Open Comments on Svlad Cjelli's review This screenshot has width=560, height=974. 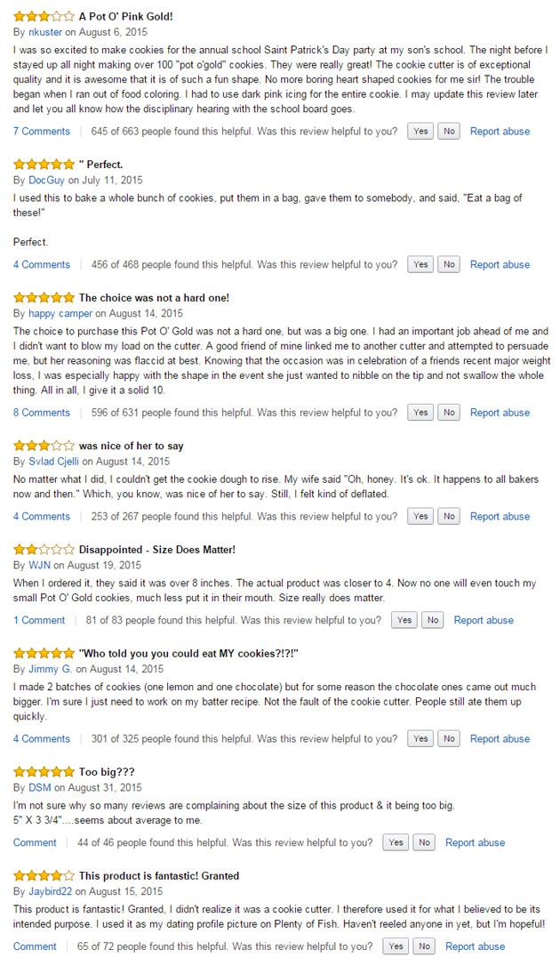tap(41, 516)
